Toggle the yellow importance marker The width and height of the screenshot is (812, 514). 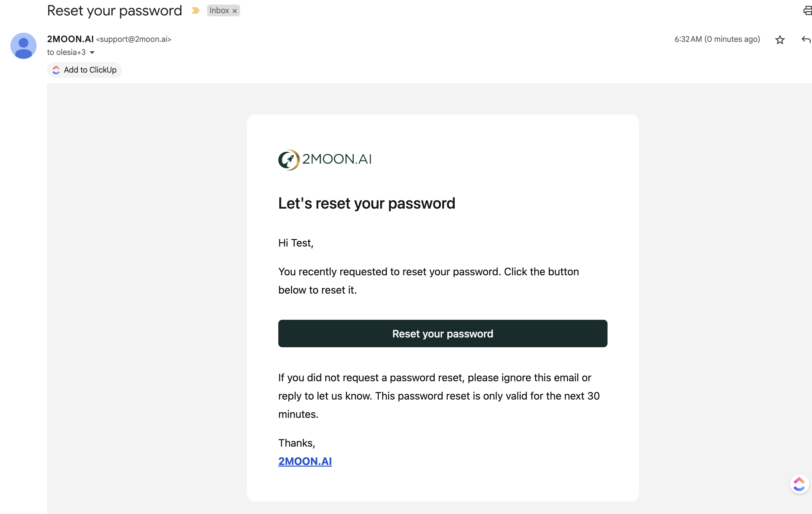pyautogui.click(x=195, y=11)
